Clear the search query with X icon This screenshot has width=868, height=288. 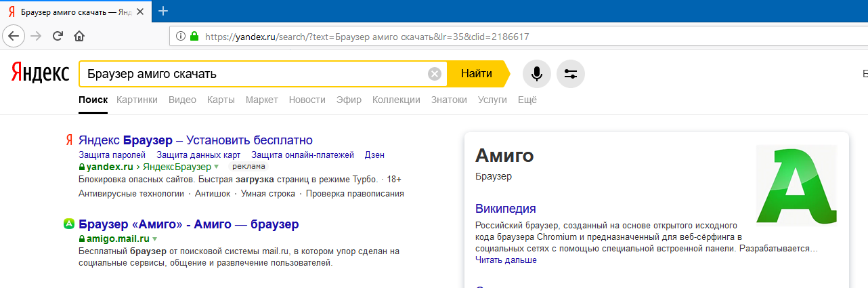(435, 74)
